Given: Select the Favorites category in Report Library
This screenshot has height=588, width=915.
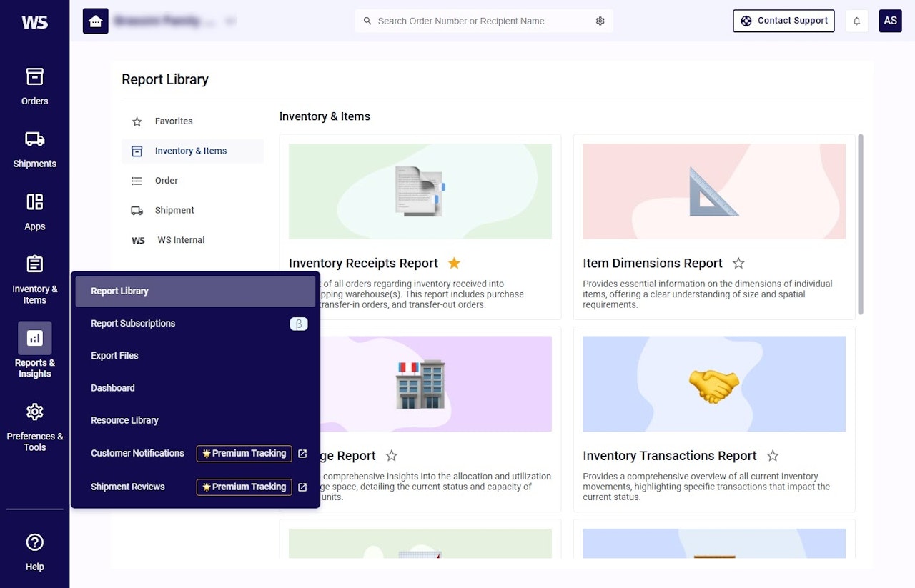Looking at the screenshot, I should click(192, 121).
